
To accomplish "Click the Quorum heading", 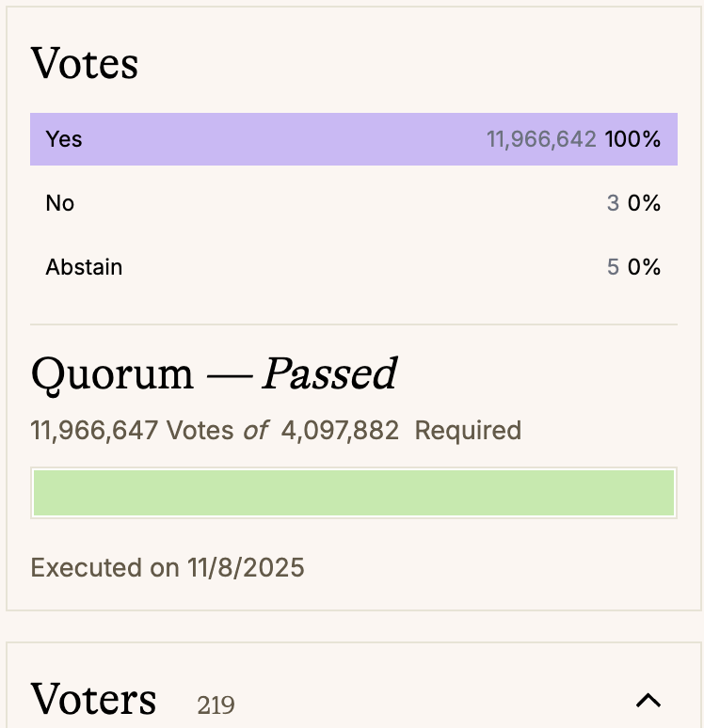I will (x=111, y=374).
